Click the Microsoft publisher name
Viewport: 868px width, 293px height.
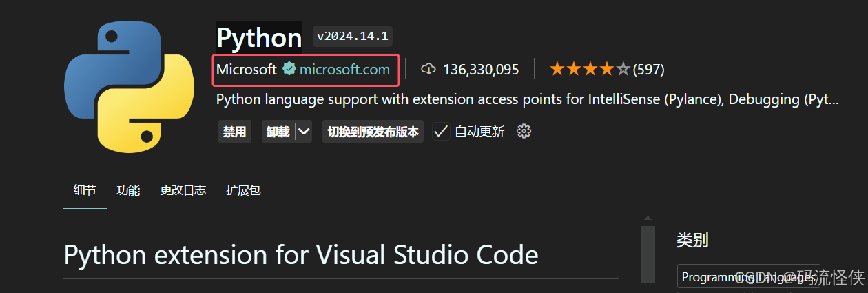[x=246, y=69]
